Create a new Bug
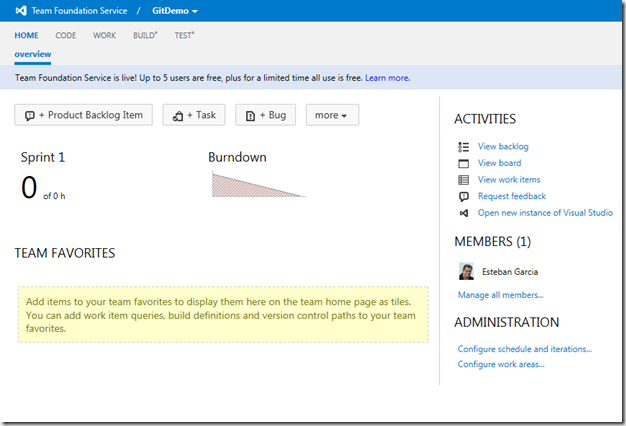This screenshot has height=426, width=626. coord(265,115)
